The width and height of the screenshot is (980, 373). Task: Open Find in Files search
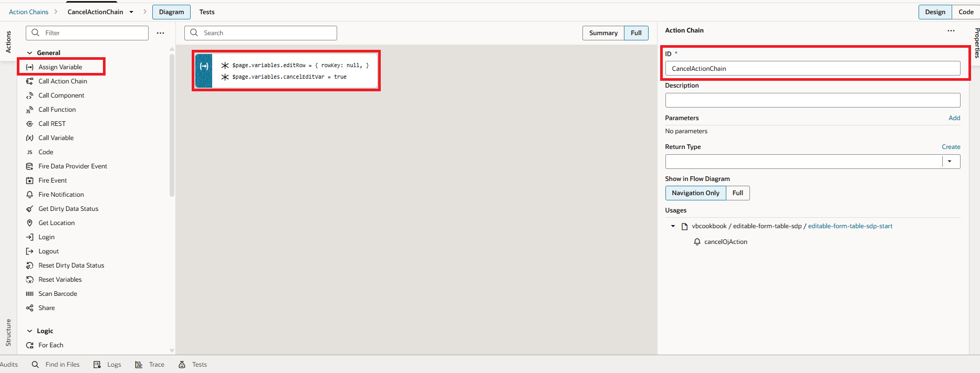[56, 365]
